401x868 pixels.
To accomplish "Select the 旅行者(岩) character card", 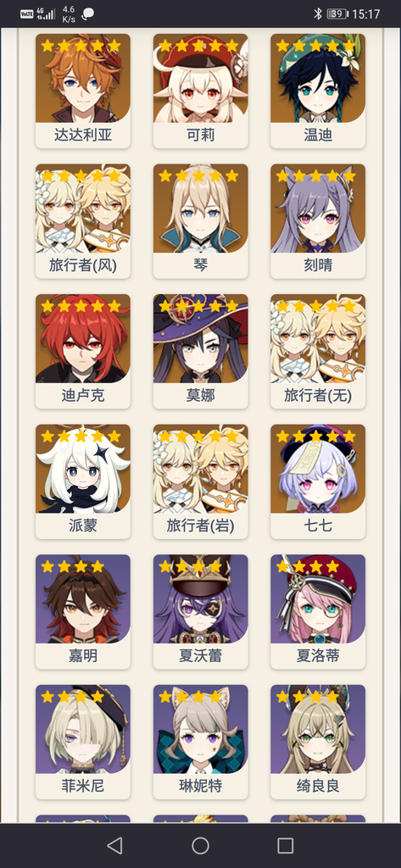I will (200, 481).
